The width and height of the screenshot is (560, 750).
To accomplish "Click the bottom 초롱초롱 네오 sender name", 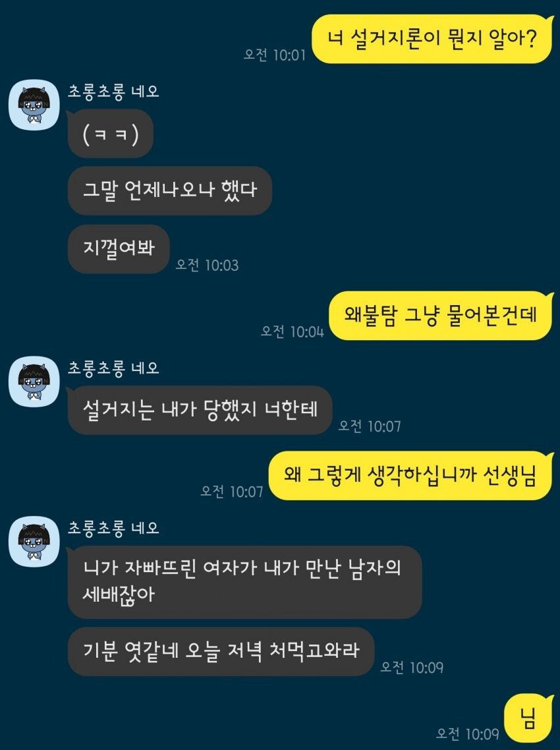I will click(113, 528).
